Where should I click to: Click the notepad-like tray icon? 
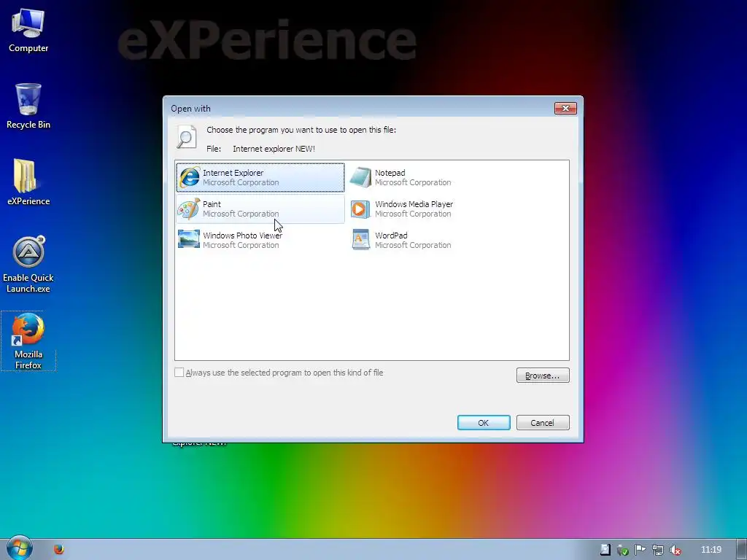[605, 550]
